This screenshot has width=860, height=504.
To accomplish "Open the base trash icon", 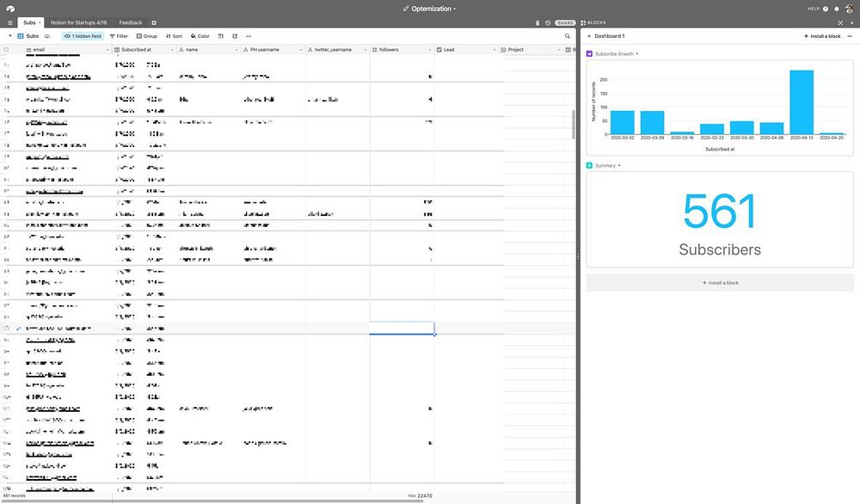I will click(537, 22).
